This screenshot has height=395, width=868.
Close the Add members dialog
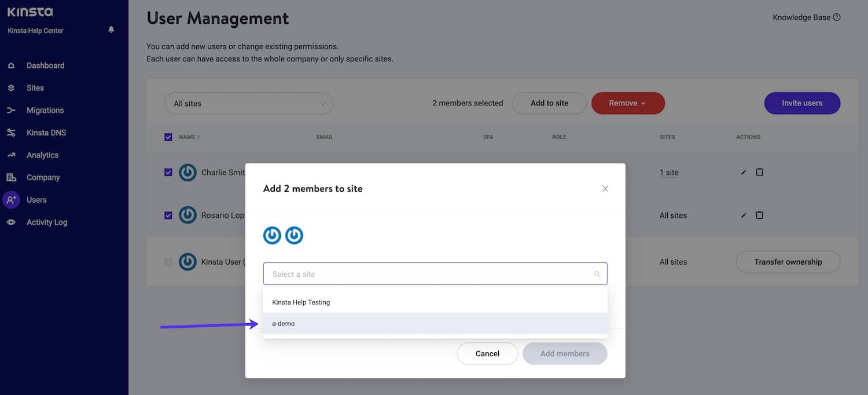[x=605, y=189]
